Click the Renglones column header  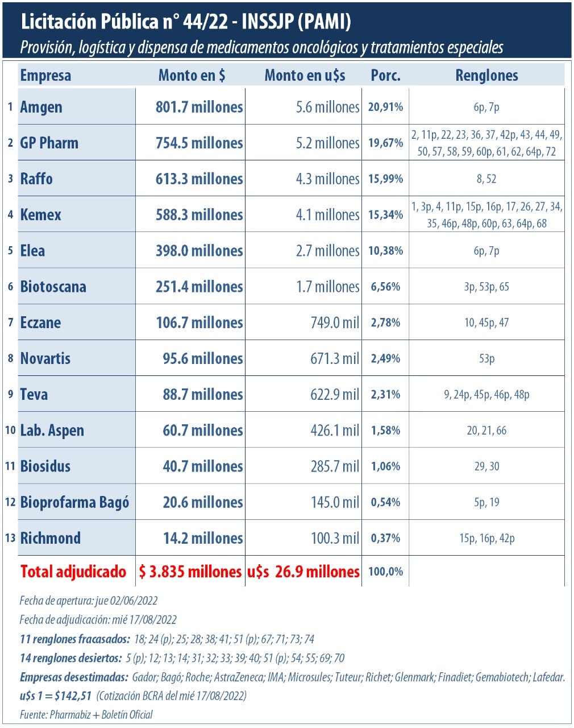pyautogui.click(x=486, y=76)
